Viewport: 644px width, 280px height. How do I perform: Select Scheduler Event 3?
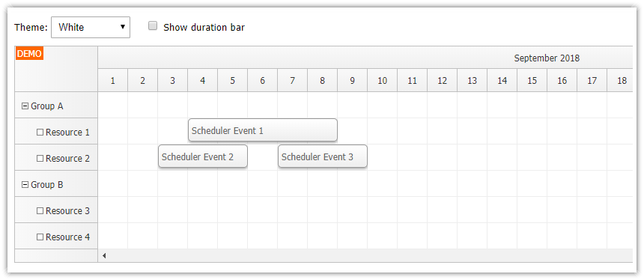point(323,156)
